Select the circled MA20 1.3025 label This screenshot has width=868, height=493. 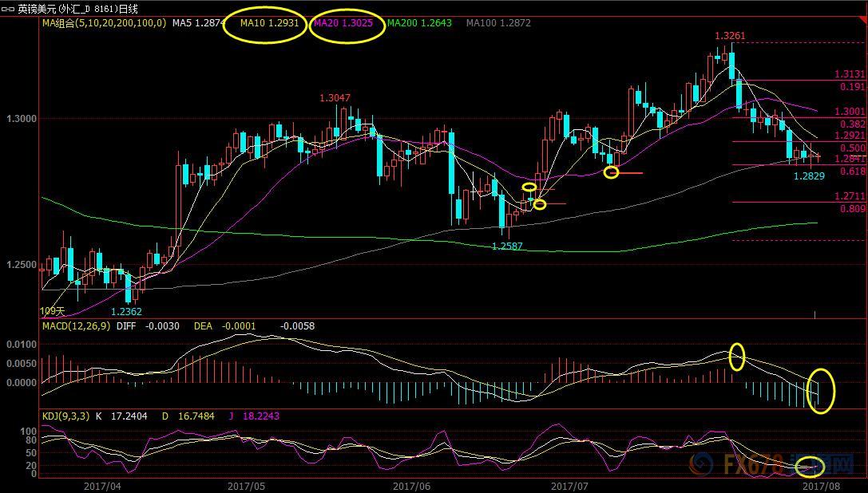343,23
